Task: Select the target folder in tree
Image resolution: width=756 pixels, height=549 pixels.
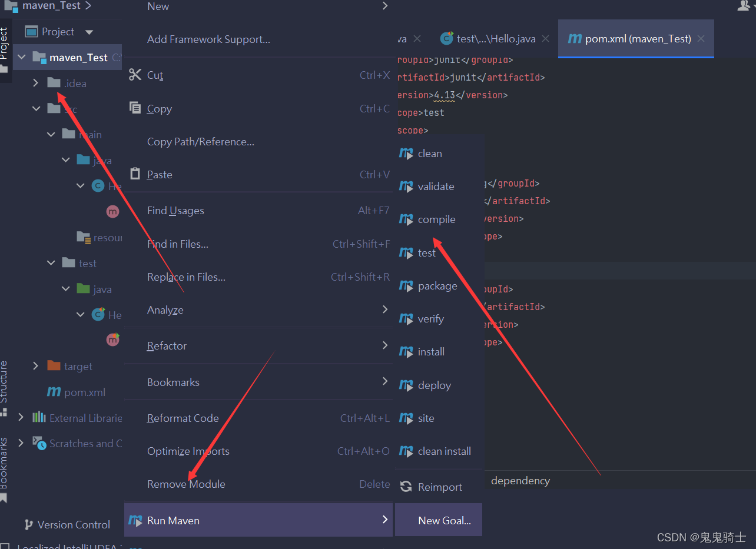Action: click(78, 367)
